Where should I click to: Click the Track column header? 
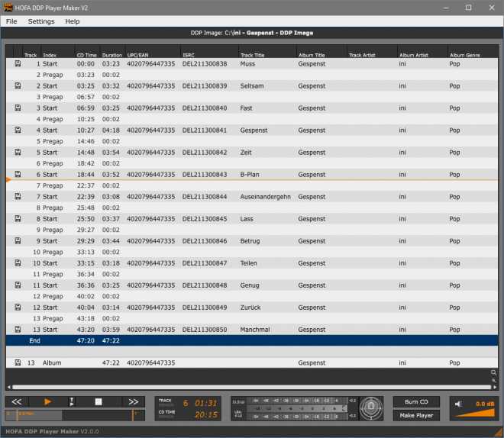(x=31, y=55)
